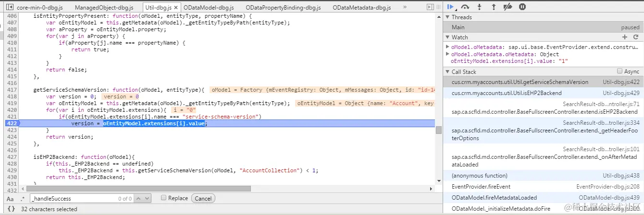
Task: Open the Util-dbg.js:438 source link
Action: click(x=621, y=176)
